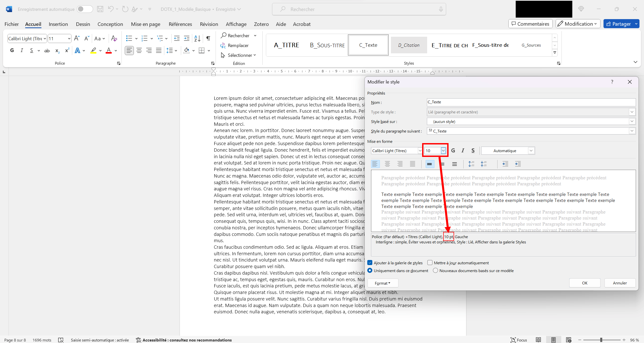Switch to the Références tab
This screenshot has height=343, width=644.
[x=180, y=24]
